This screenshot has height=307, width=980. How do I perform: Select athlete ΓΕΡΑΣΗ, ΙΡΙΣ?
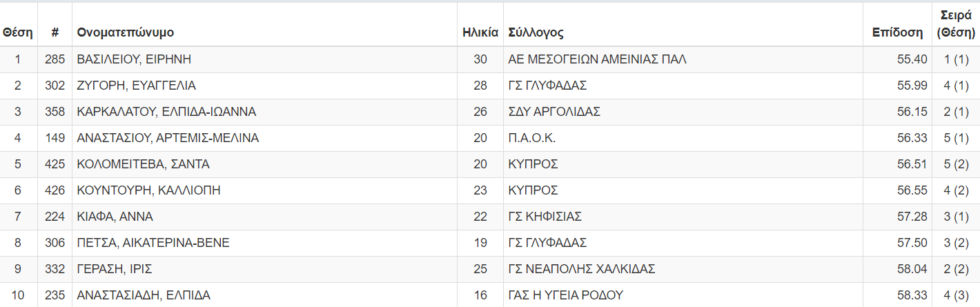(x=115, y=269)
